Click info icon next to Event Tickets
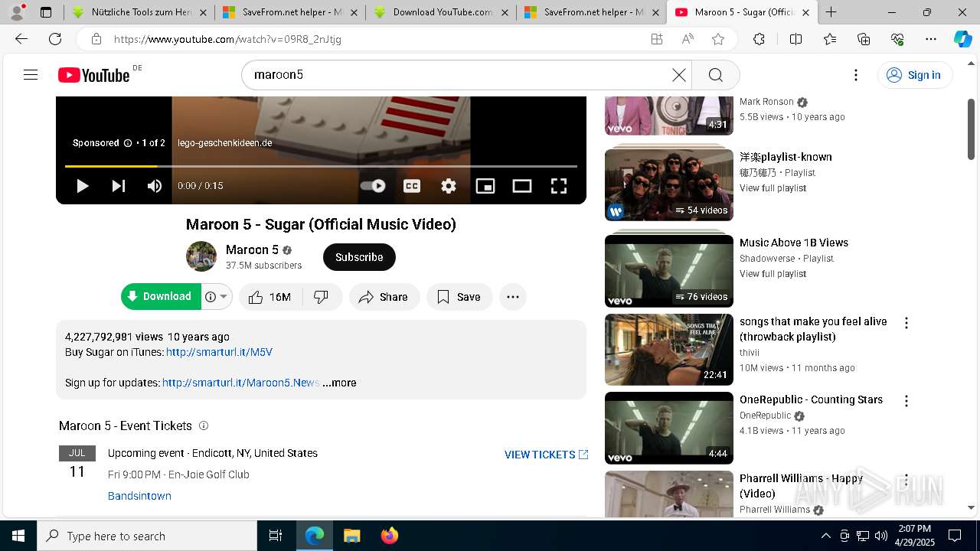This screenshot has height=551, width=980. point(204,425)
